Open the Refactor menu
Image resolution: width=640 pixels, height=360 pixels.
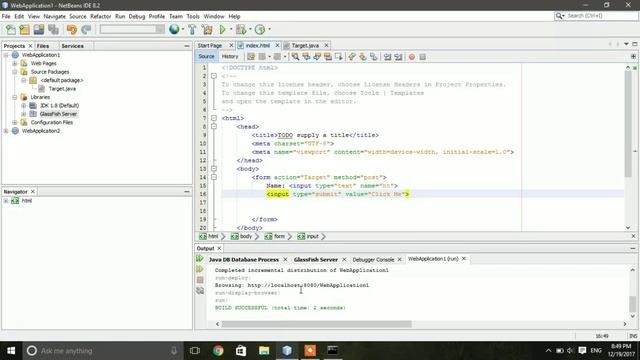click(100, 16)
